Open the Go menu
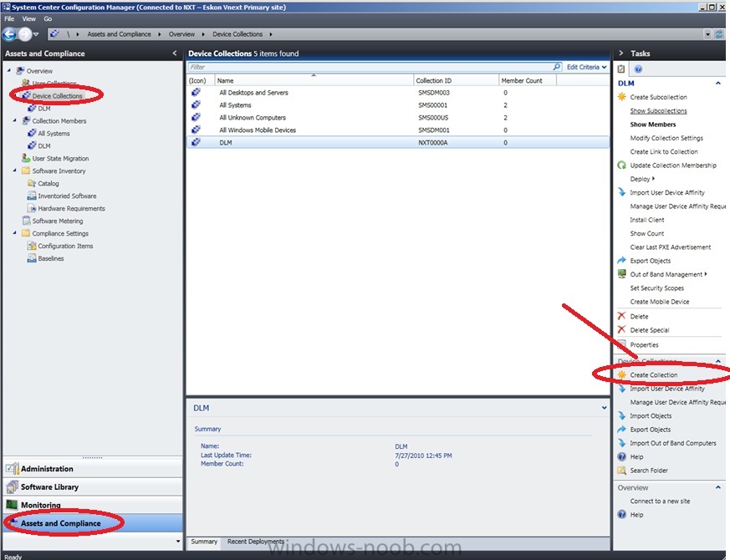Screen dimensions: 730x560 pos(48,19)
